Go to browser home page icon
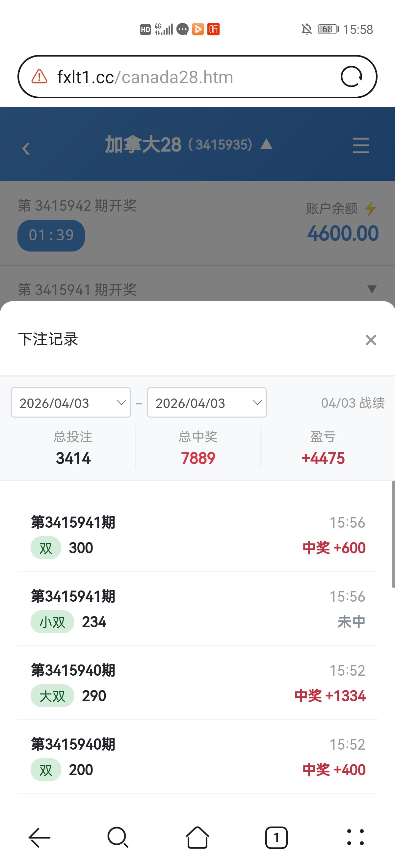Screen dimensions: 395x868 (x=197, y=837)
